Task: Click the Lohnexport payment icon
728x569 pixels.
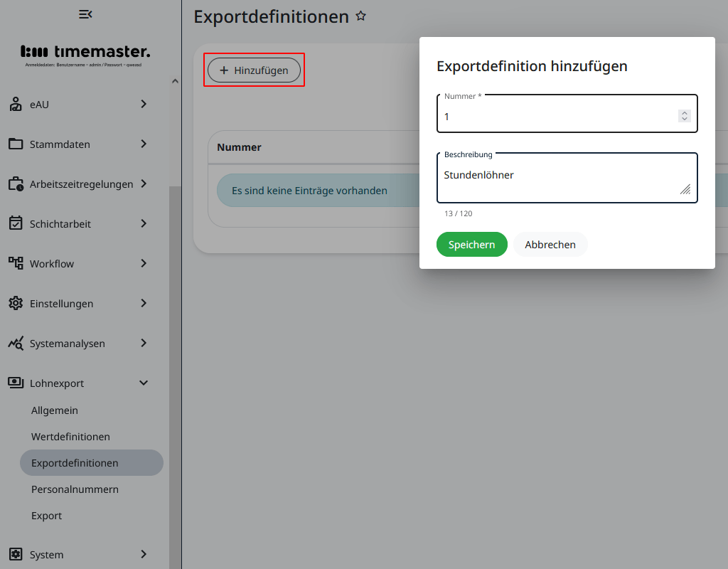Action: coord(16,383)
